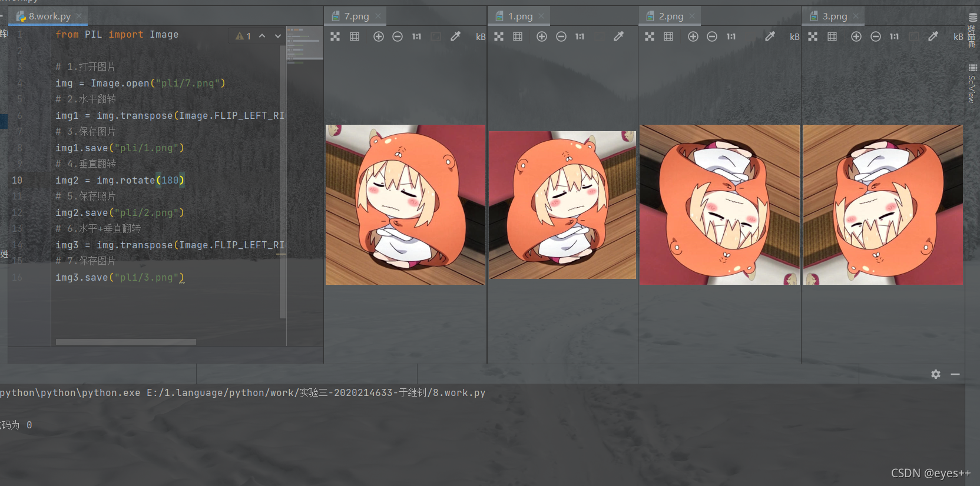Zoom in on 7.png image
Image resolution: width=980 pixels, height=486 pixels.
tap(379, 36)
